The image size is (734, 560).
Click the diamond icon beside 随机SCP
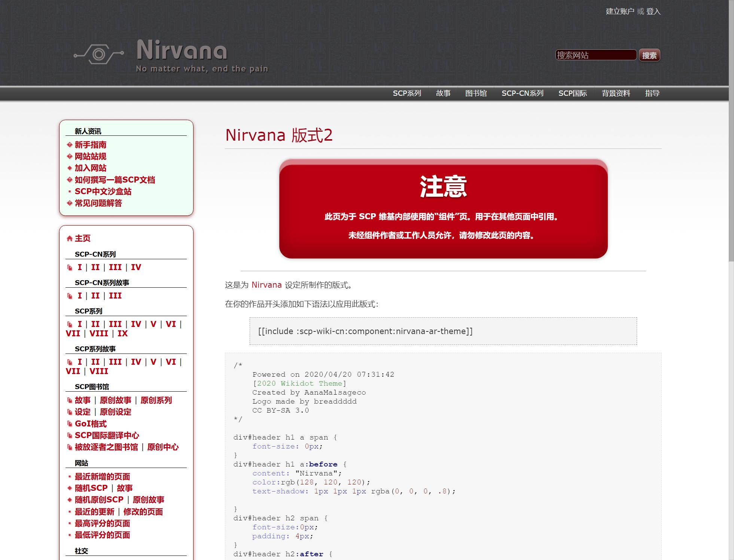click(x=69, y=488)
